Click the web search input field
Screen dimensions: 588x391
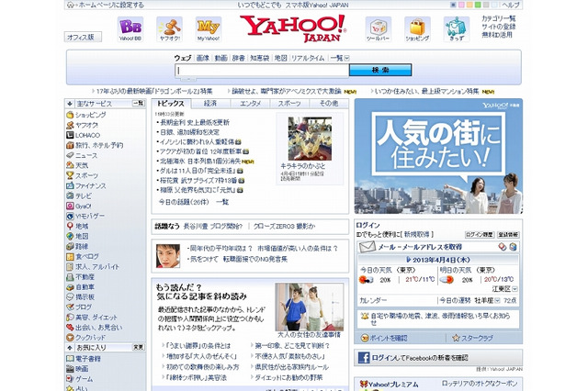coord(262,71)
